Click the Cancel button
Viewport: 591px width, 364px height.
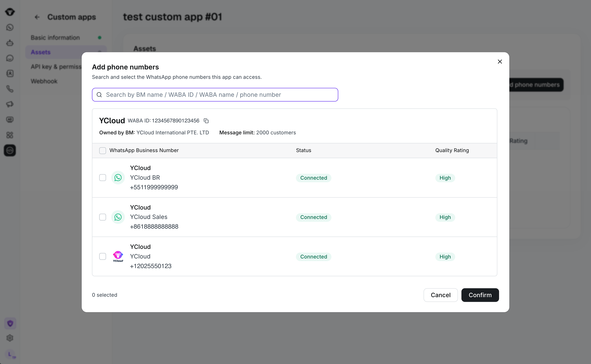441,295
